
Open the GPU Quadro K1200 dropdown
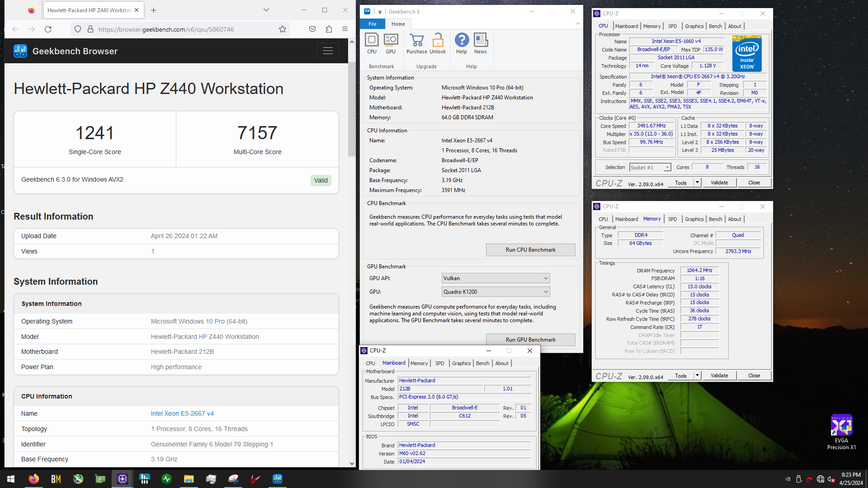[495, 292]
